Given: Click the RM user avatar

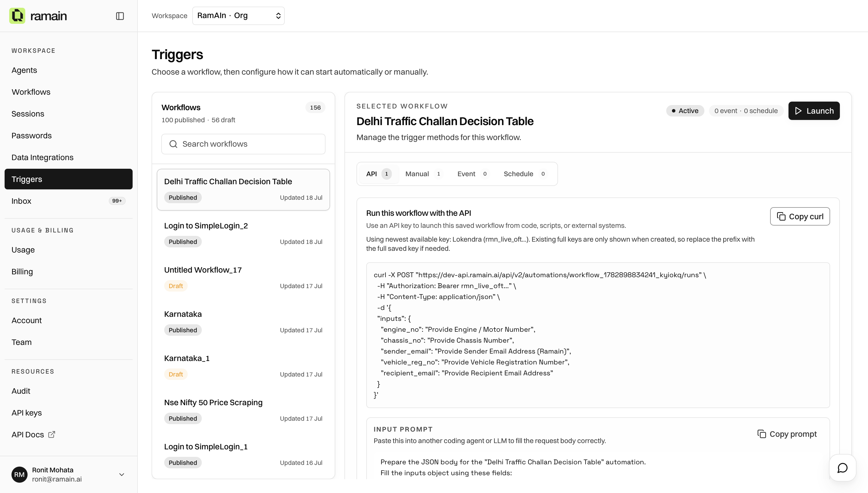Looking at the screenshot, I should point(19,474).
